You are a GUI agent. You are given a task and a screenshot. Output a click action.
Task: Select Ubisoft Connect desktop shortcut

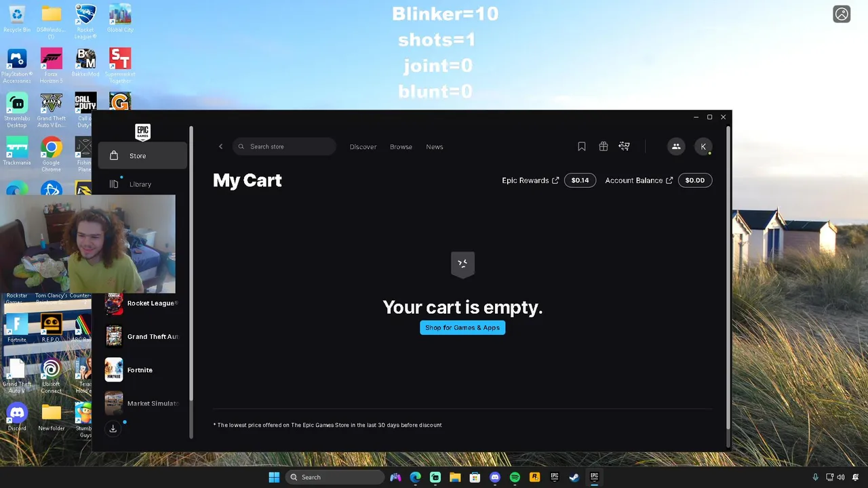[x=52, y=375]
